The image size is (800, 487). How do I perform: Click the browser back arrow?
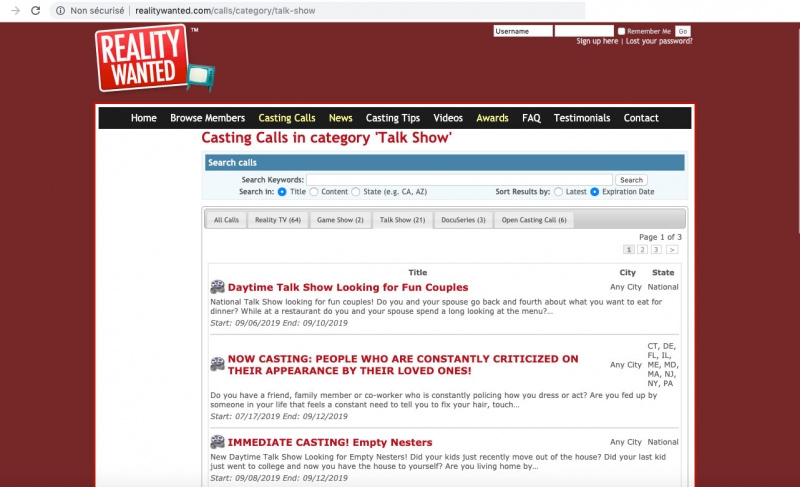(15, 10)
